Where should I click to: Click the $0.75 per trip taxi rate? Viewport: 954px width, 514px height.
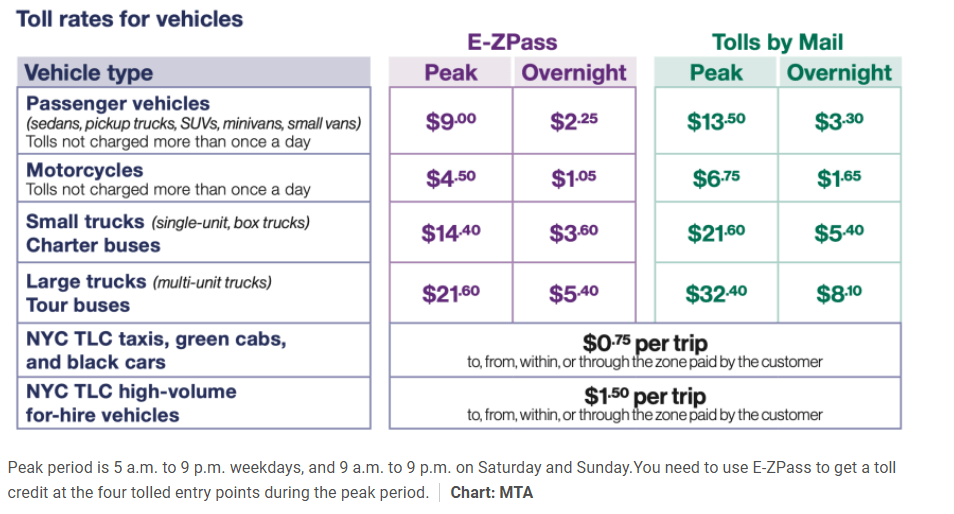tap(644, 344)
